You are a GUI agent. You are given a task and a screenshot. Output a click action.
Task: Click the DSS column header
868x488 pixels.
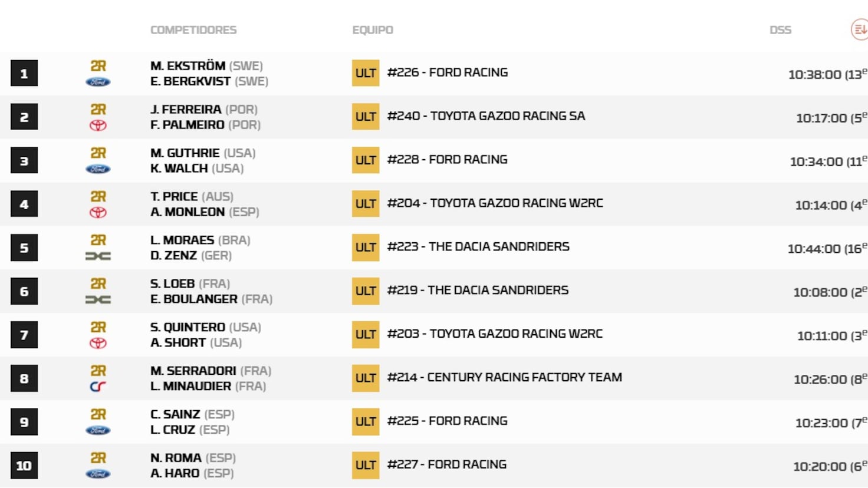(780, 30)
